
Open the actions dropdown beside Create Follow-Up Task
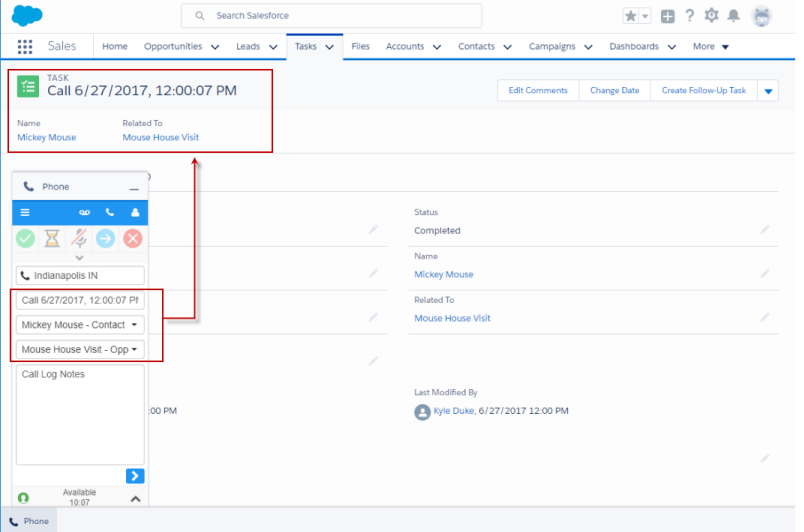point(768,91)
